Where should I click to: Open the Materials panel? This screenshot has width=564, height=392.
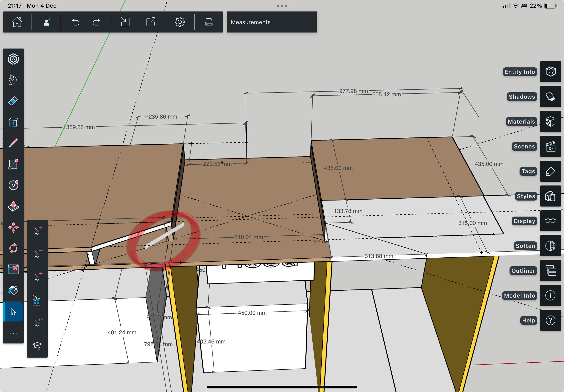(550, 121)
